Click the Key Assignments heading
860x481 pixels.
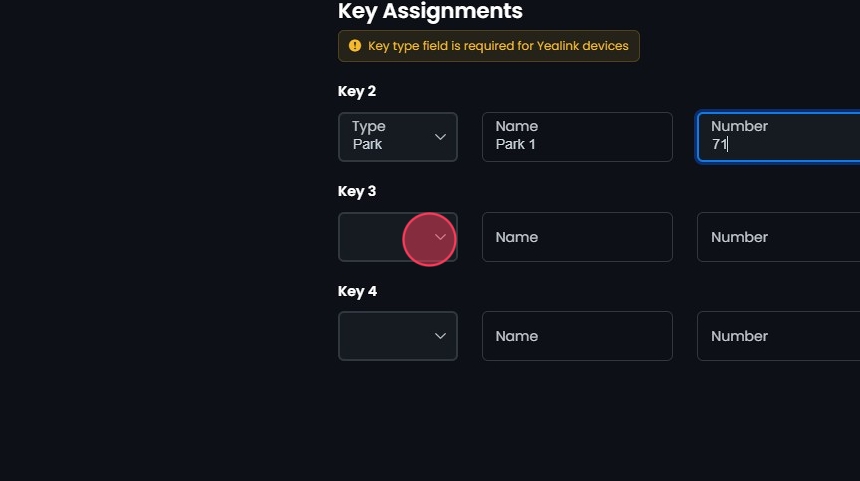pyautogui.click(x=430, y=11)
